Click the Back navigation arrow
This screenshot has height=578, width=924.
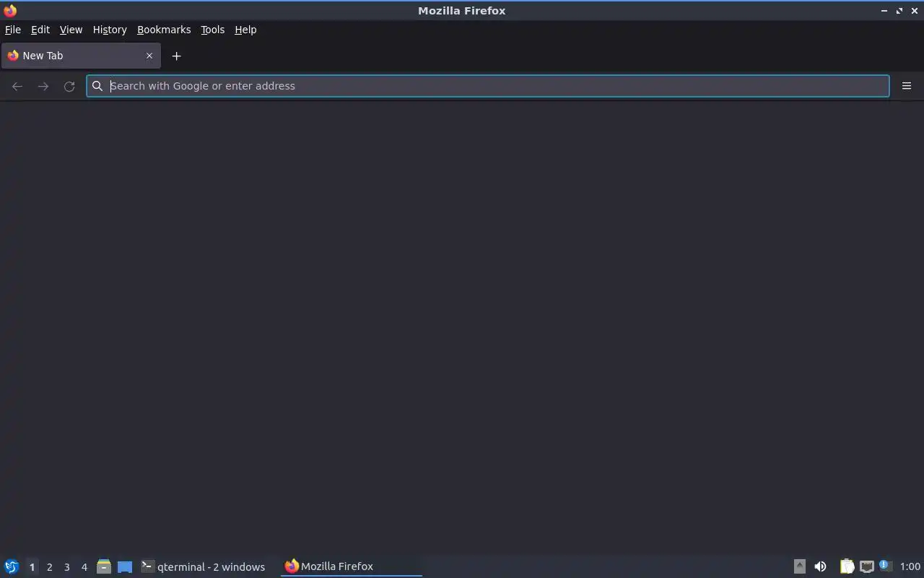click(x=17, y=86)
